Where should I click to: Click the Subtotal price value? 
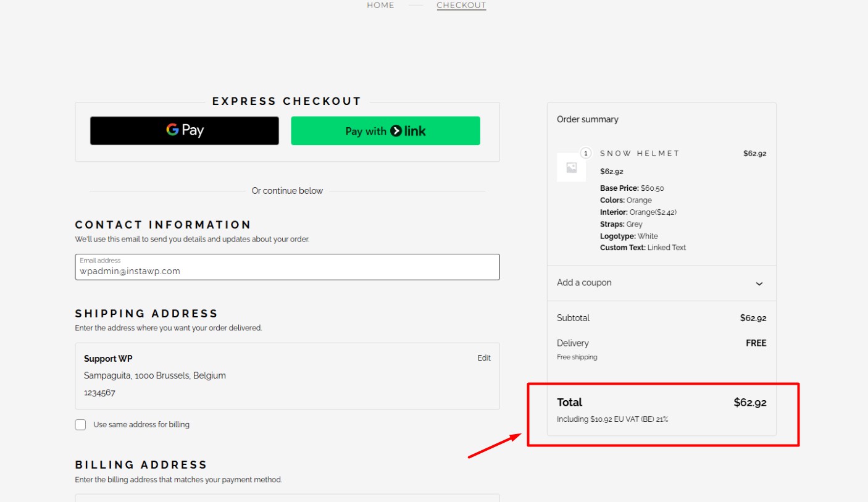753,318
